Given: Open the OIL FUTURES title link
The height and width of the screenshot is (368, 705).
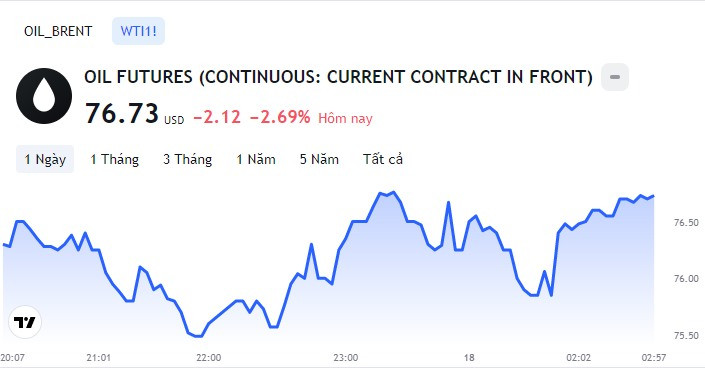Looking at the screenshot, I should tap(339, 77).
